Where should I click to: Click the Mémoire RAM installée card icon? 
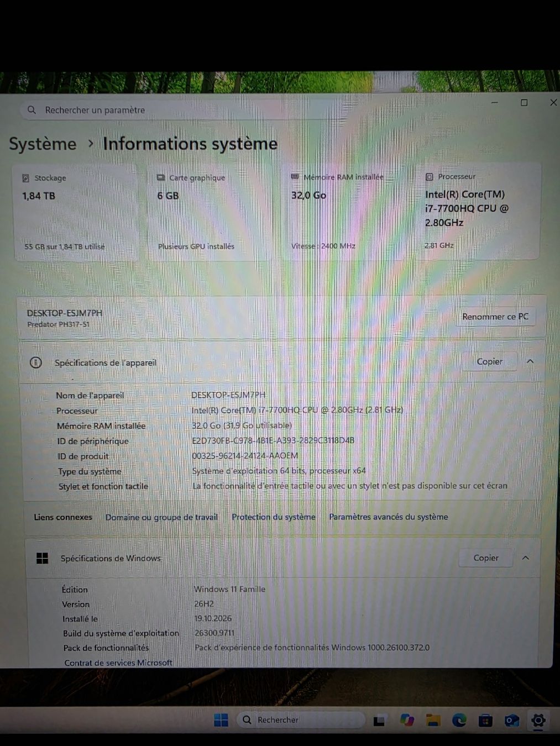tap(295, 177)
